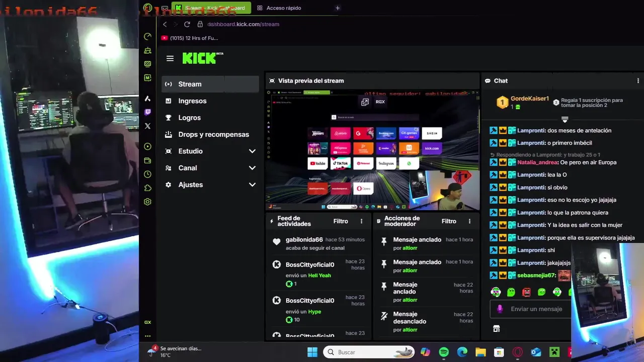Select Drops y recompensas
Image resolution: width=644 pixels, height=362 pixels.
(x=213, y=134)
